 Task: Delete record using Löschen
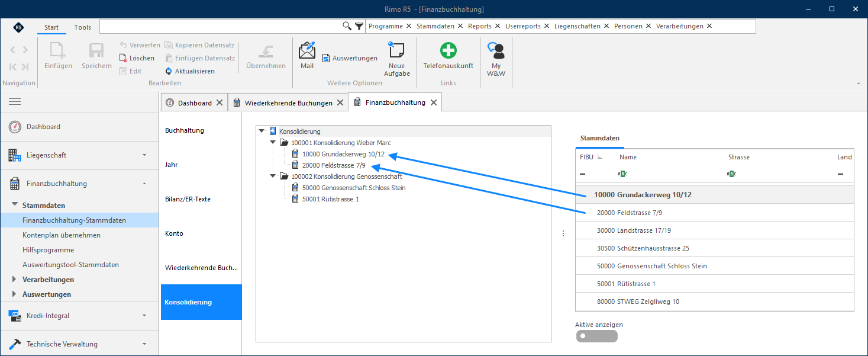click(x=137, y=58)
